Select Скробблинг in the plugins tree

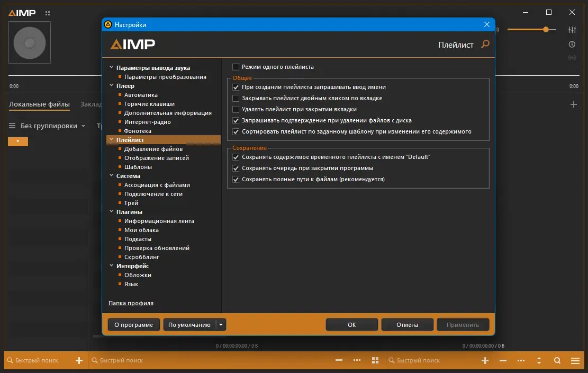[x=142, y=257]
